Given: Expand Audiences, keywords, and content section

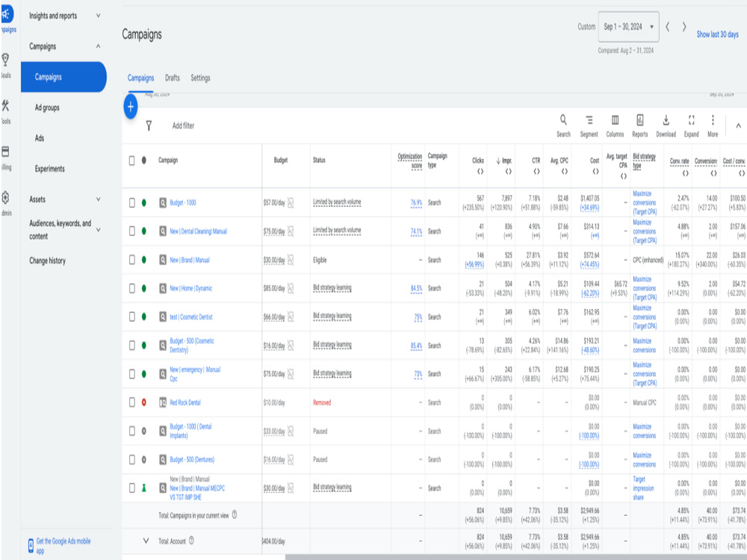Looking at the screenshot, I should [x=98, y=229].
